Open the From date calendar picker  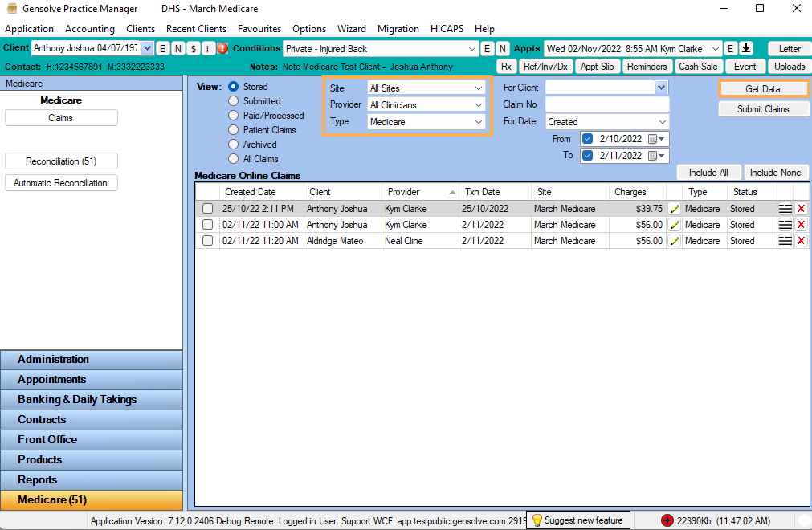coord(657,139)
